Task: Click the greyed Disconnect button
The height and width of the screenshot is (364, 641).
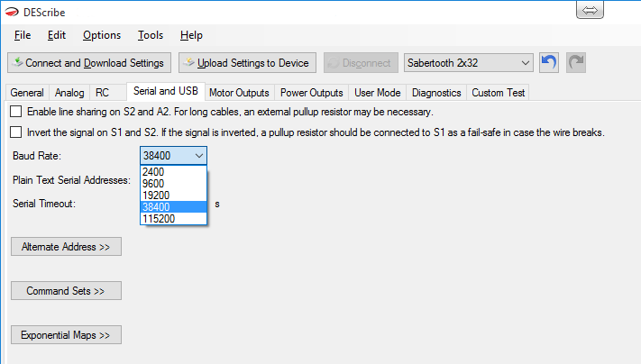Action: coord(361,62)
